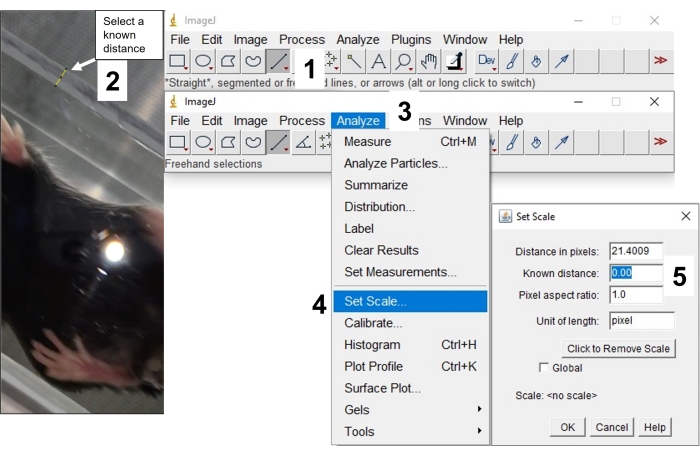Confirm Set Scale with OK button
Screen dimensions: 700x456
tap(567, 427)
